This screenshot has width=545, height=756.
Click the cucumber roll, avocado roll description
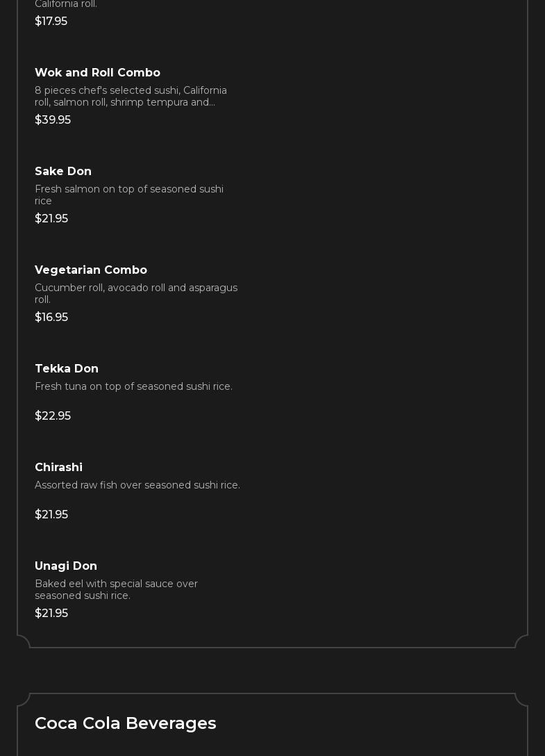tap(136, 294)
